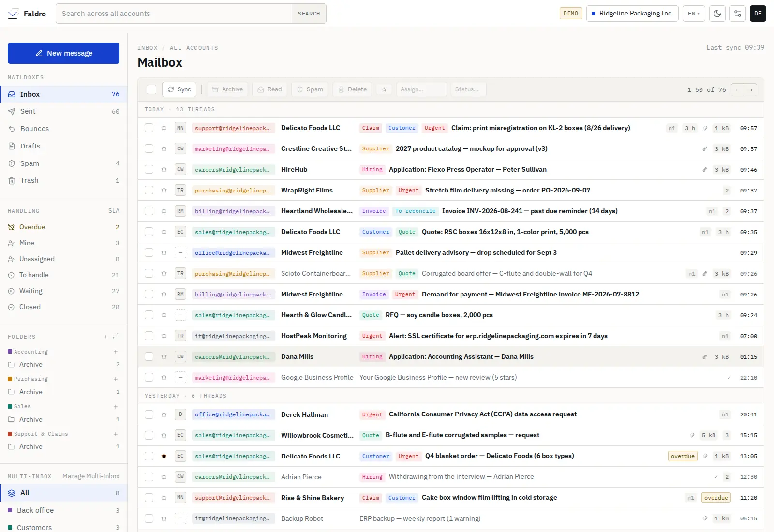This screenshot has width=774, height=532.
Task: Click the Back office purple color square
Action: [x=10, y=510]
